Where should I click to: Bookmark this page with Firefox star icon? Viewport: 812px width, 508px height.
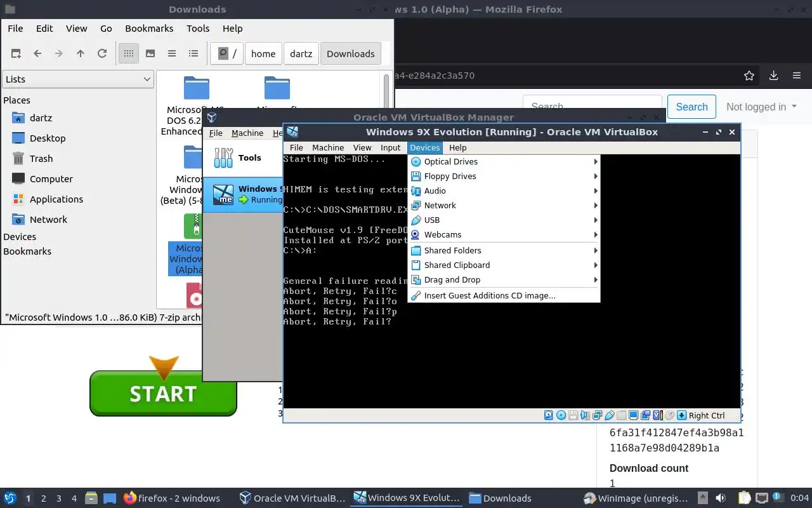749,76
